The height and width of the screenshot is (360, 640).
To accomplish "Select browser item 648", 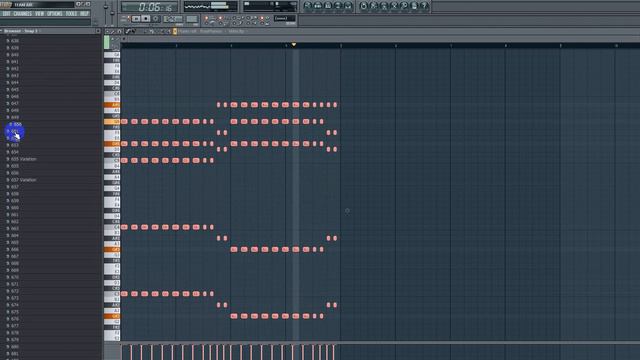I will click(12, 110).
